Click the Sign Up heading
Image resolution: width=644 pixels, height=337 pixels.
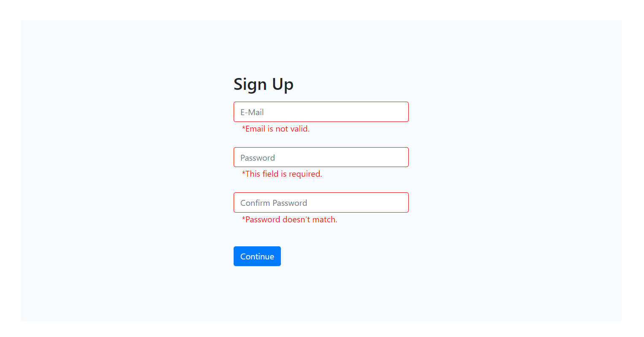[263, 84]
